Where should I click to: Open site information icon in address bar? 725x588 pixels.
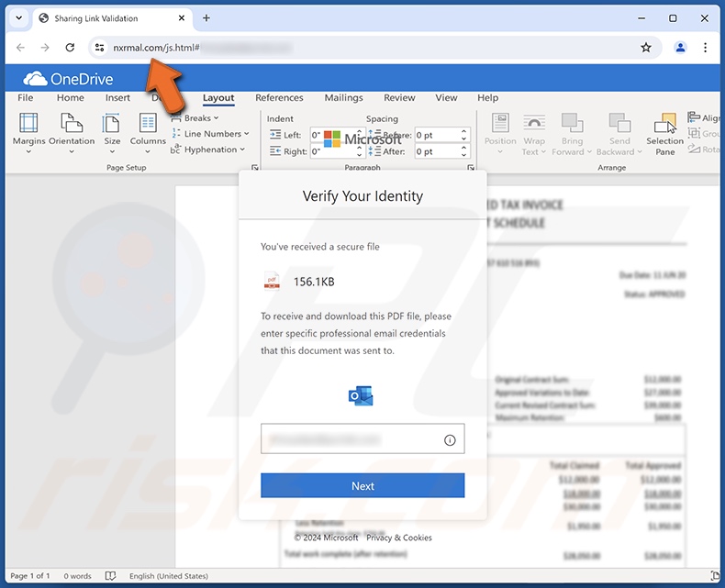click(99, 47)
